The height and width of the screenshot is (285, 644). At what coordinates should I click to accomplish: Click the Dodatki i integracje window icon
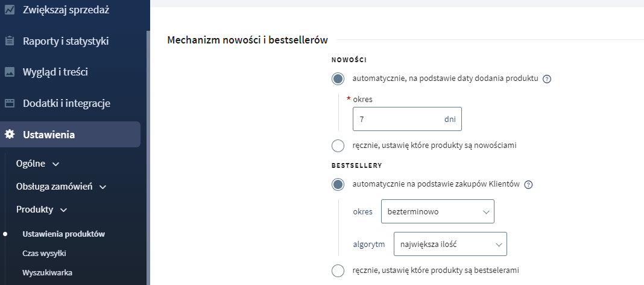(10, 103)
